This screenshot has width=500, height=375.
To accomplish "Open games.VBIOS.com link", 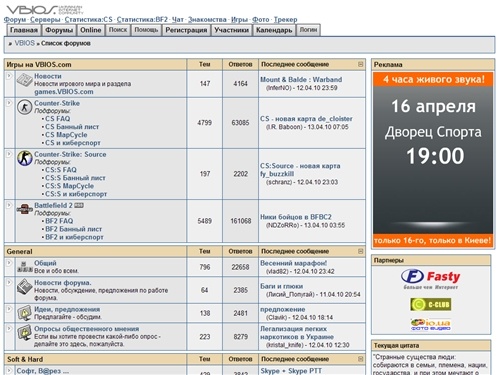I will 64,92.
